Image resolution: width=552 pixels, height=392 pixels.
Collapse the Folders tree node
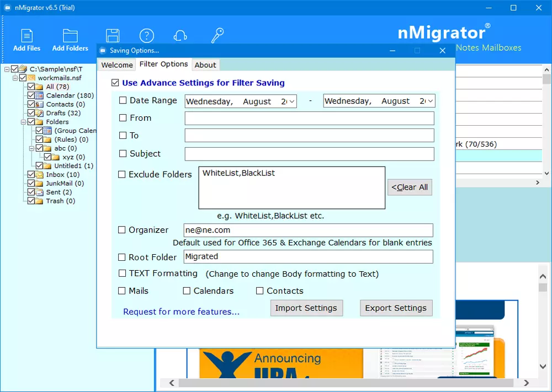coord(23,122)
